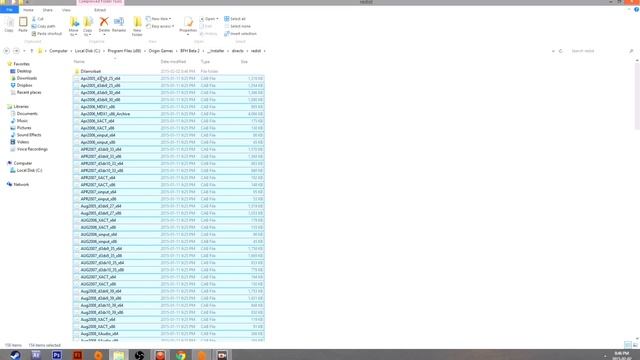
Task: Sort by the Date modified column header
Action: pos(173,62)
